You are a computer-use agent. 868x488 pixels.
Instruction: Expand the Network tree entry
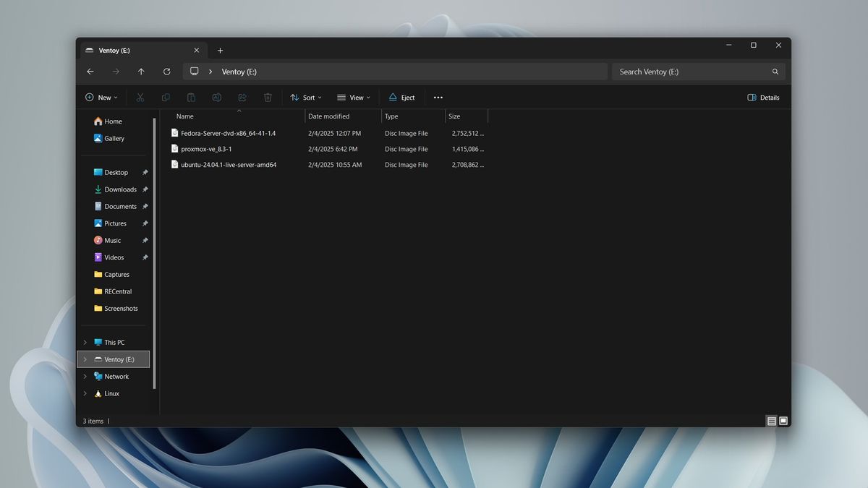click(x=85, y=376)
